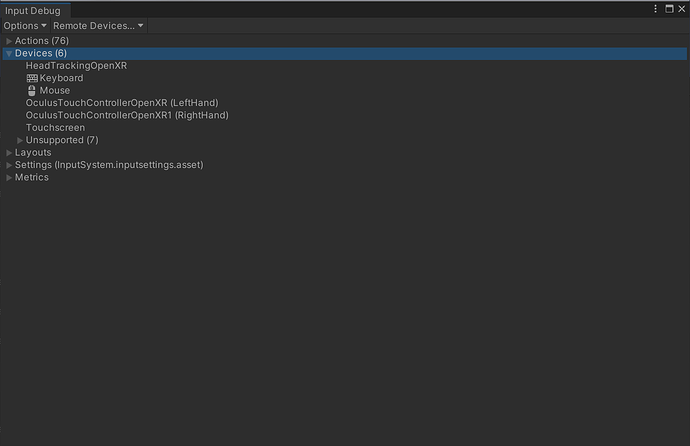Image resolution: width=690 pixels, height=446 pixels.
Task: Expand the Unsupported (7) group
Action: pos(20,140)
